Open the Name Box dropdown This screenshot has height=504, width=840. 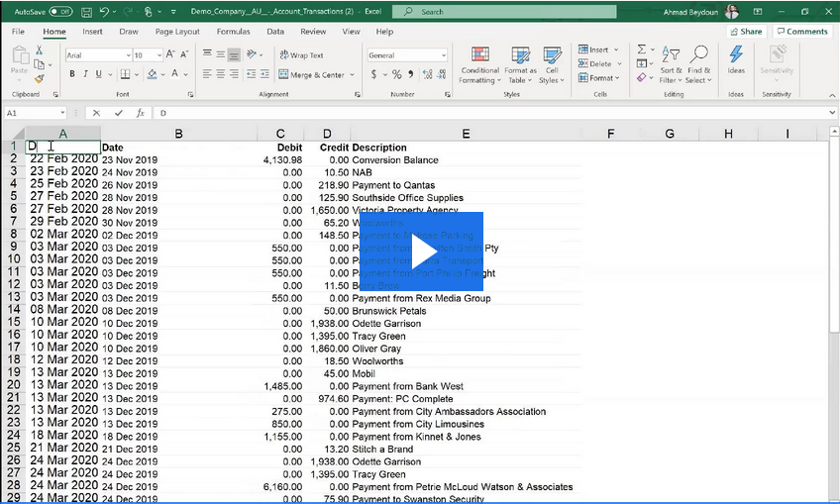point(62,113)
